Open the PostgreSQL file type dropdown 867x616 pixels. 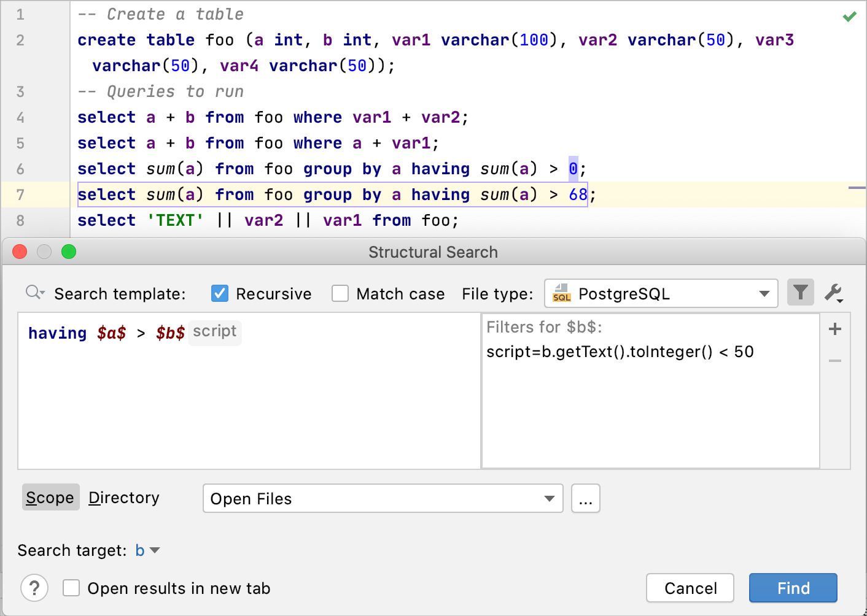click(764, 293)
